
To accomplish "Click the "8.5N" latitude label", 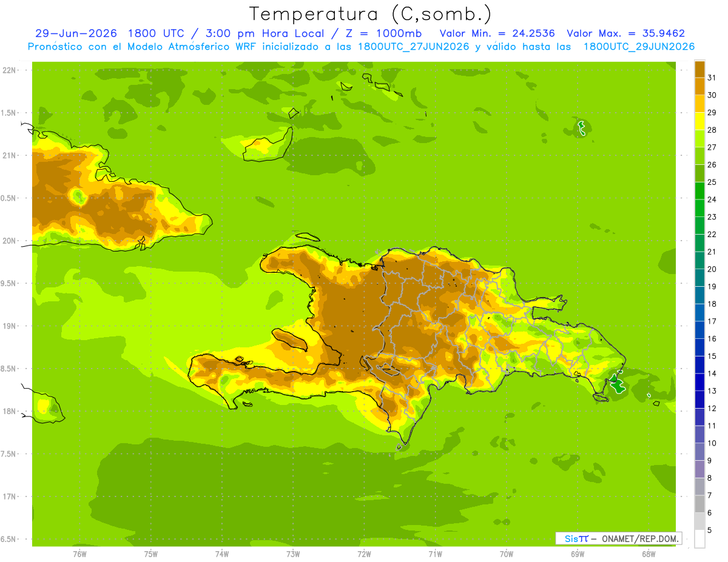I will pos(9,369).
